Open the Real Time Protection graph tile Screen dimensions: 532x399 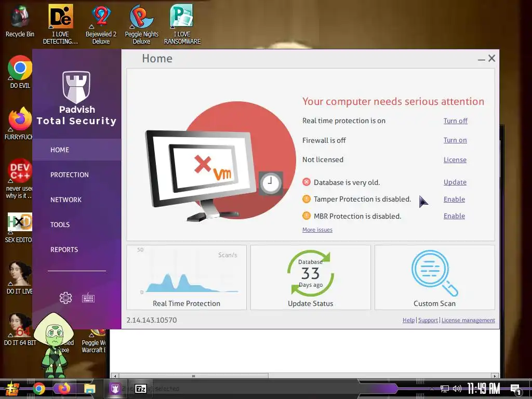[x=187, y=277]
